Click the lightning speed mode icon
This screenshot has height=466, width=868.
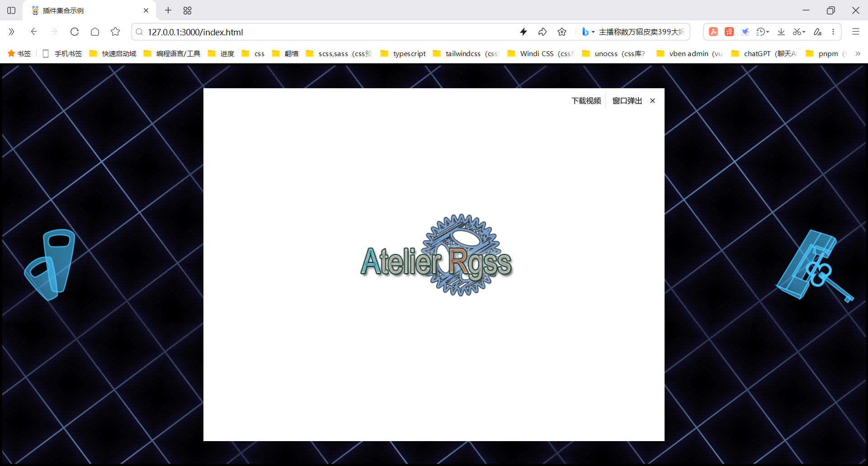pos(524,32)
